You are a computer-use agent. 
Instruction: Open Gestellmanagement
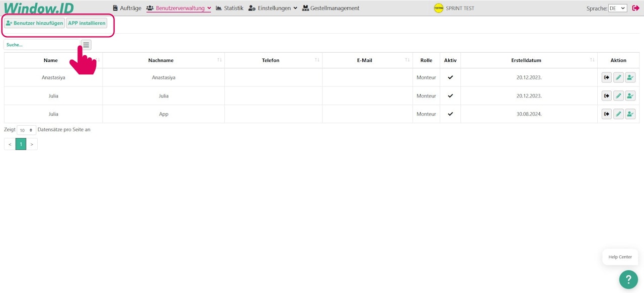(x=331, y=8)
